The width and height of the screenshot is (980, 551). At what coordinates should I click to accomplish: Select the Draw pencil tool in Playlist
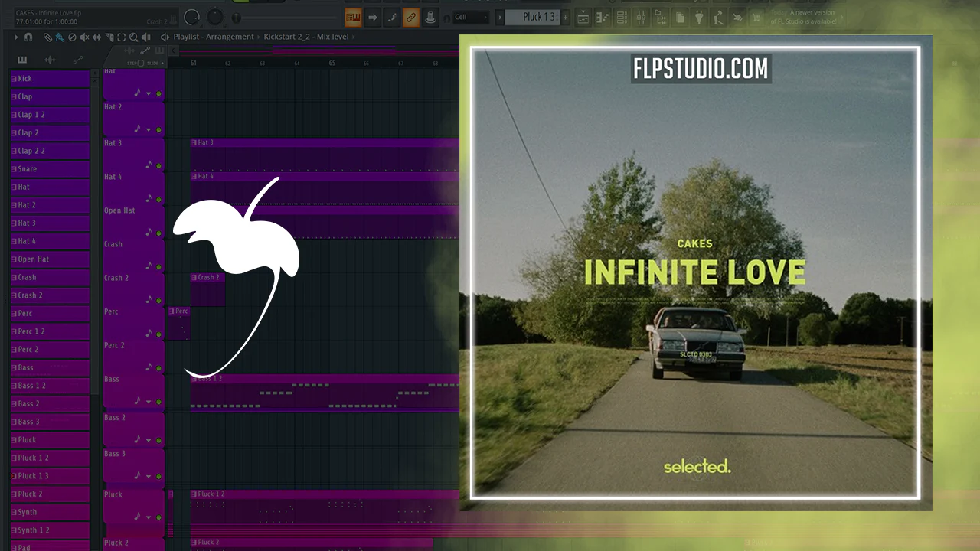(x=47, y=37)
